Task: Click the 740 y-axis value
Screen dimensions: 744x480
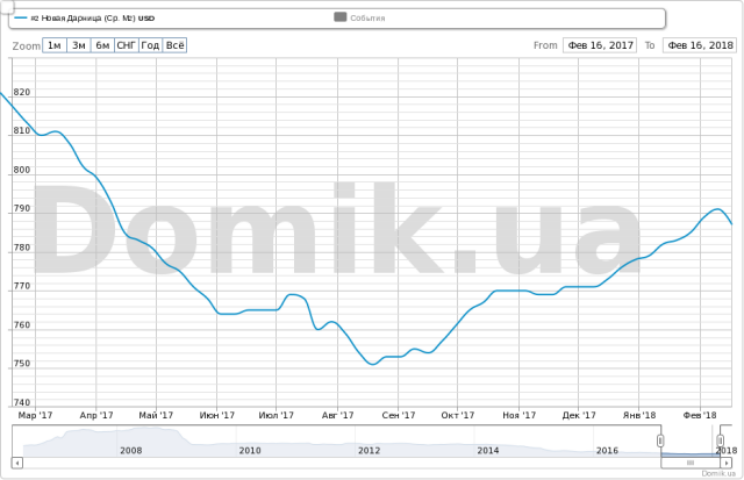Action: coord(22,402)
